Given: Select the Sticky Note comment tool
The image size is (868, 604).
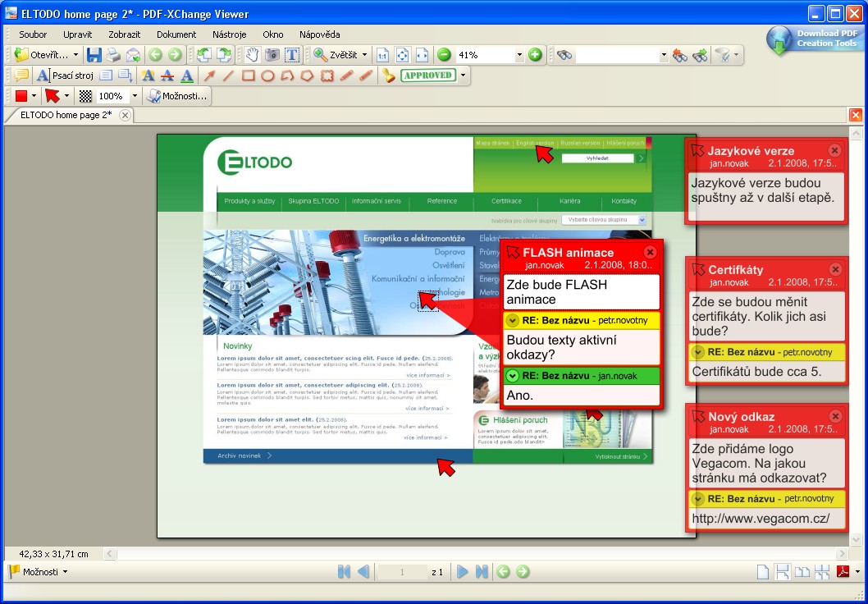Looking at the screenshot, I should click(21, 75).
